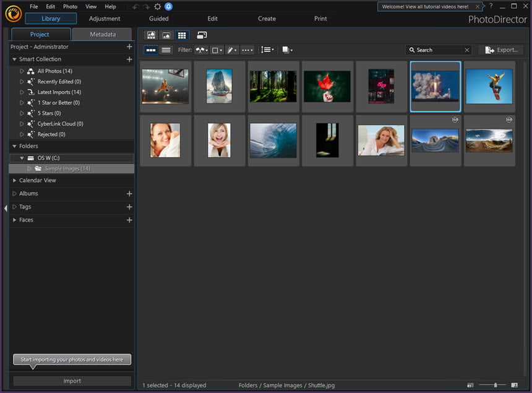Click the blue notification bell icon
This screenshot has height=393, width=532.
(x=168, y=6)
